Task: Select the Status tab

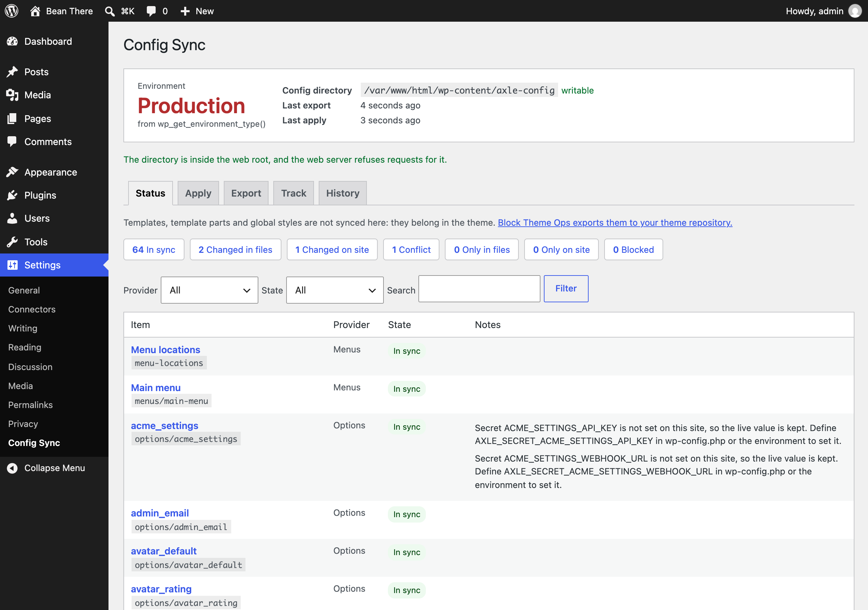Action: [151, 193]
